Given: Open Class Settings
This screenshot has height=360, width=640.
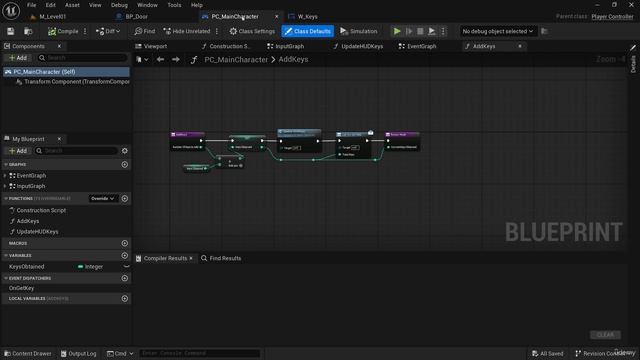Looking at the screenshot, I should point(252,31).
